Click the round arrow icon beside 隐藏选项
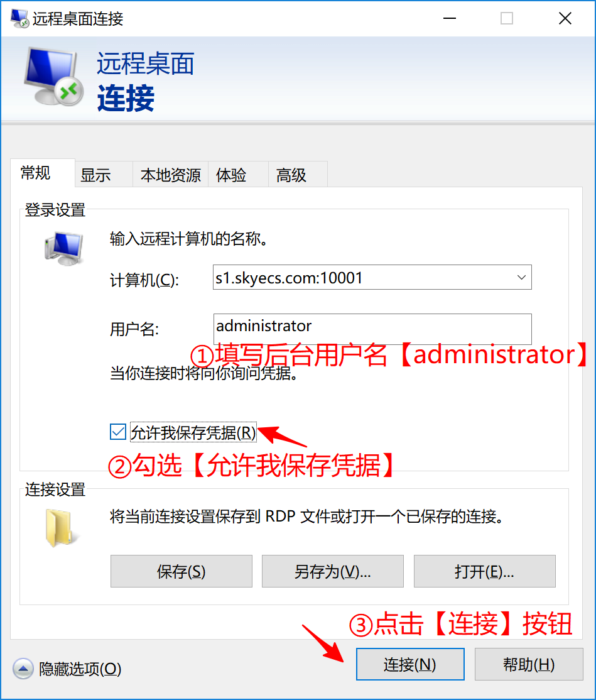Screen dimensions: 596x700 (x=23, y=669)
